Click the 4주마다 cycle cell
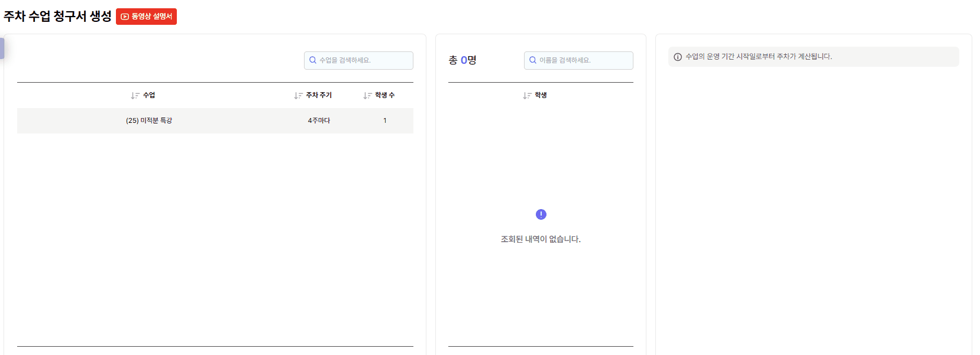 tap(319, 120)
